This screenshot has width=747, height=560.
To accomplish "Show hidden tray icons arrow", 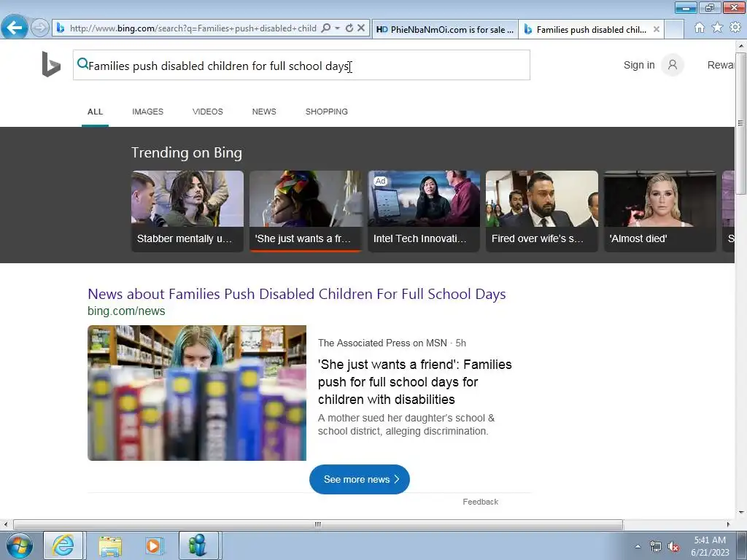I will (x=638, y=546).
